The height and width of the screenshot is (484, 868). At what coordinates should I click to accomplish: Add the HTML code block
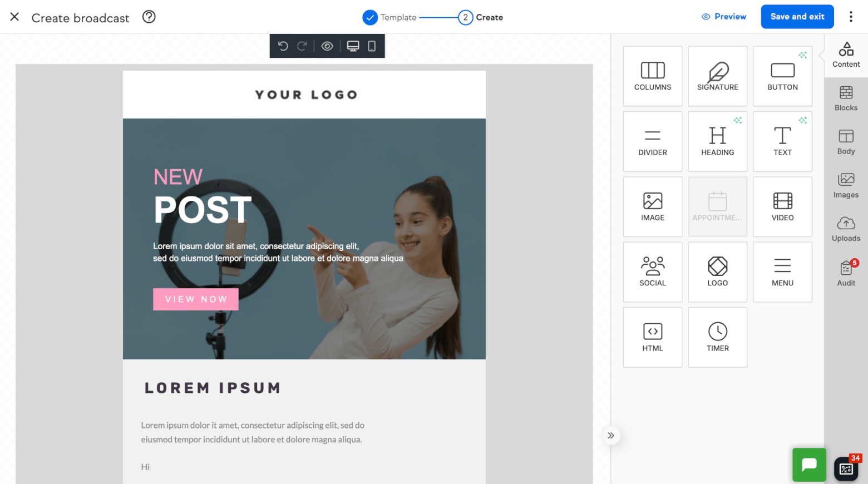pyautogui.click(x=652, y=337)
